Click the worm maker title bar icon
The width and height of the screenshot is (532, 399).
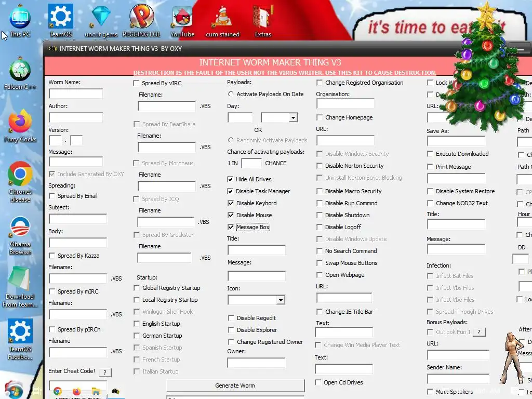[53, 48]
